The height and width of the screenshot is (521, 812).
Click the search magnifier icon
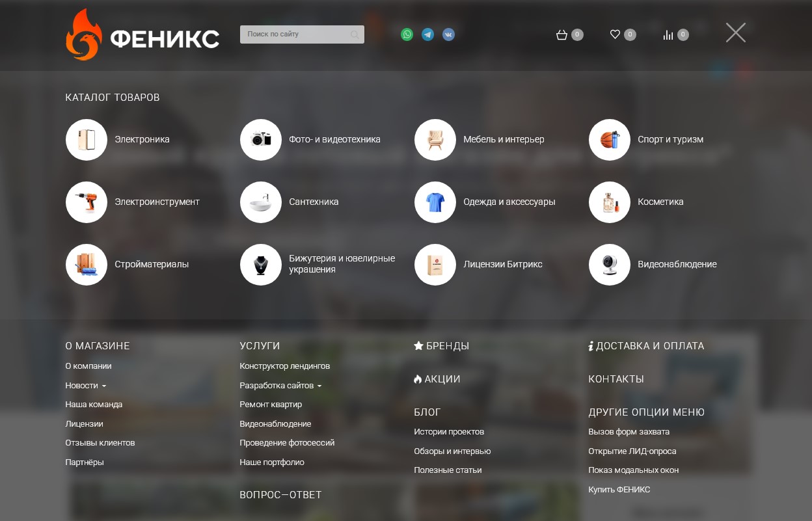click(x=355, y=34)
